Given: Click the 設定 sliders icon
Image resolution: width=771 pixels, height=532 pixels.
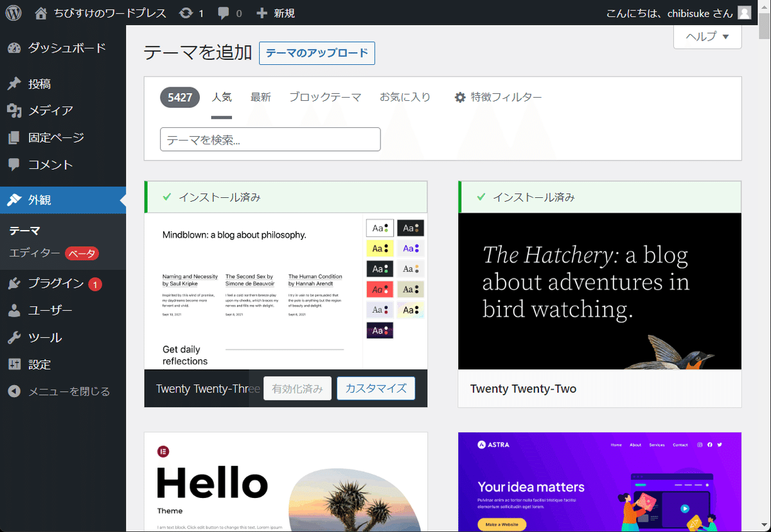Looking at the screenshot, I should (14, 364).
